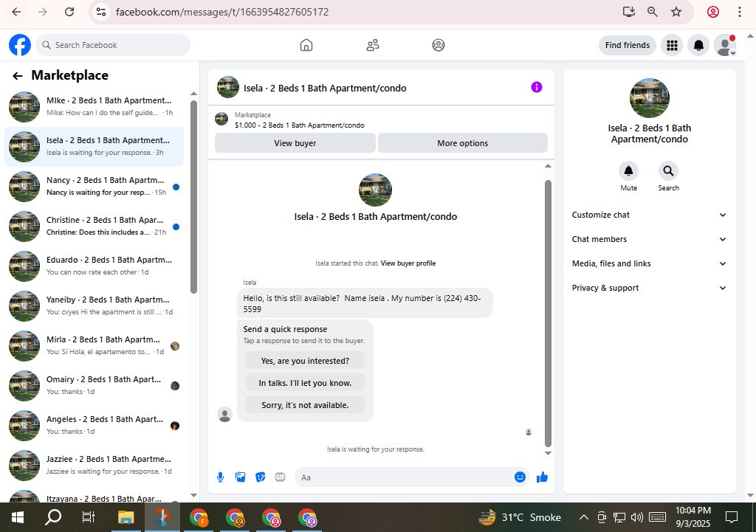The height and width of the screenshot is (532, 756).
Task: Open Chrome three-dot menu
Action: click(740, 12)
